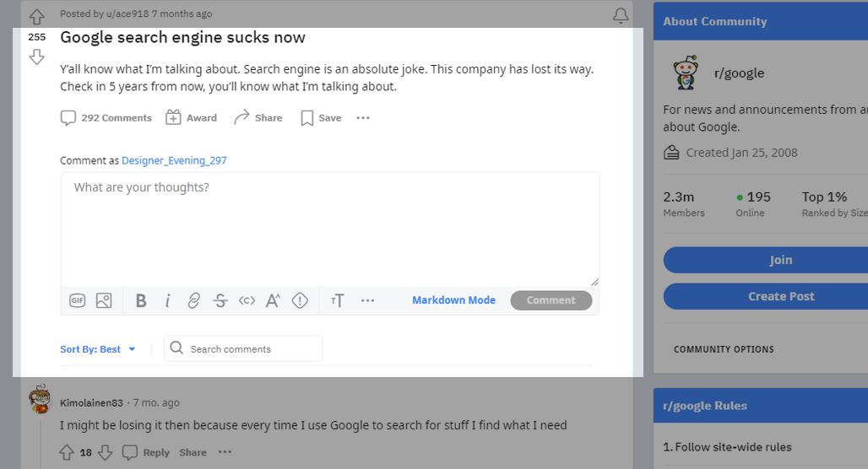Save the post

[321, 118]
